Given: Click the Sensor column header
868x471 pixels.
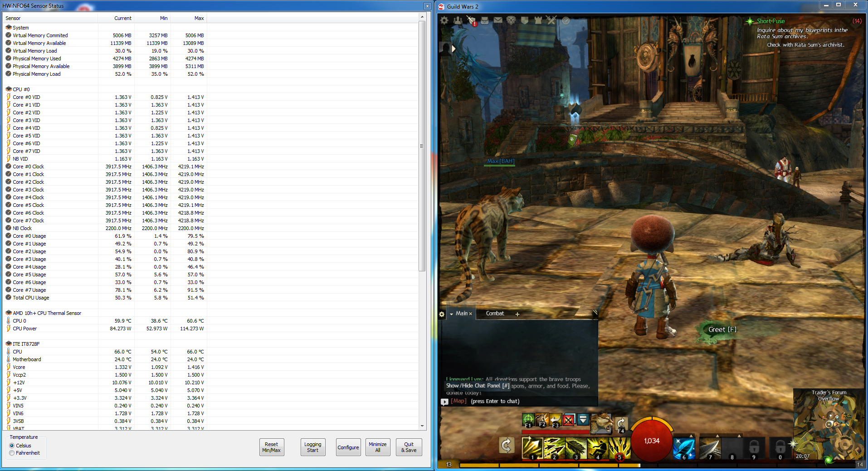Looking at the screenshot, I should (x=50, y=18).
